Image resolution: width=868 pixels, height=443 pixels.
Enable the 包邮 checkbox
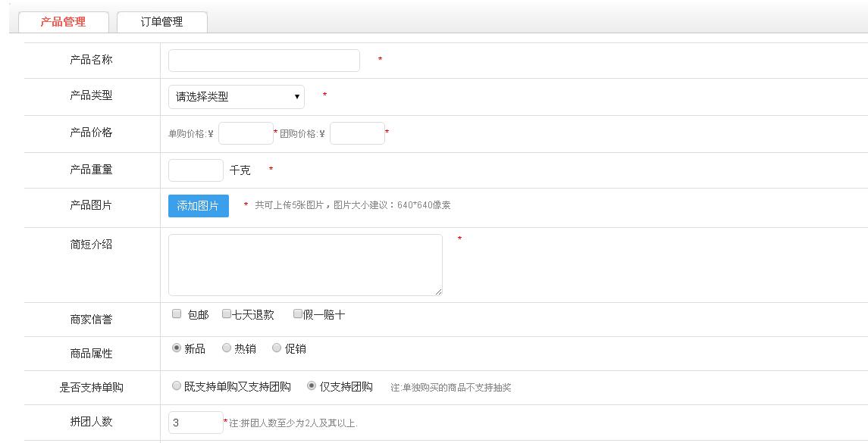(x=177, y=314)
